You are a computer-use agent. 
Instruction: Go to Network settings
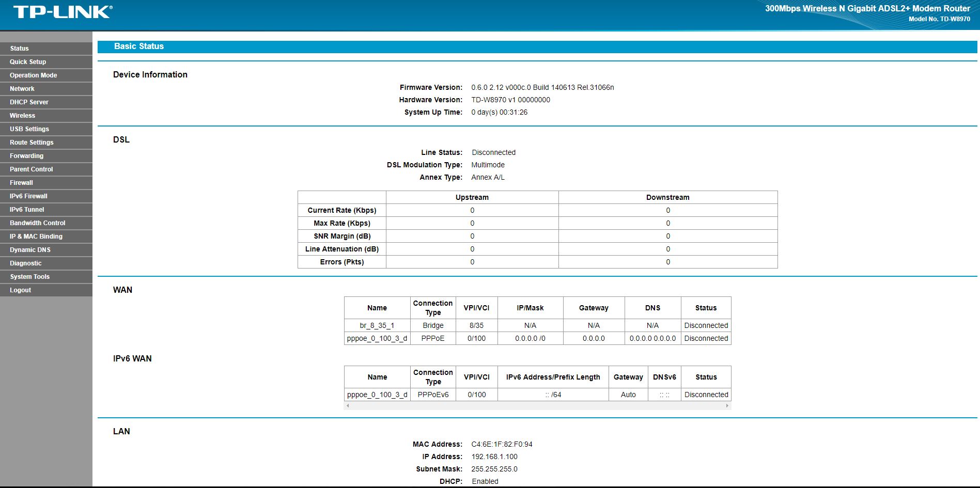(46, 88)
